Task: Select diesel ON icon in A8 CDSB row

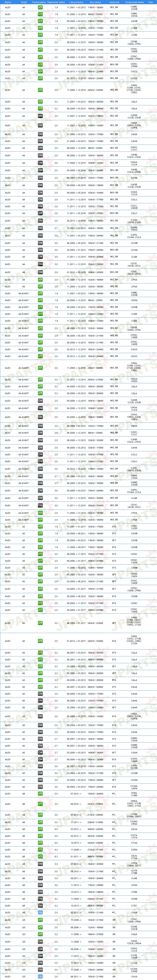Action: (x=40, y=899)
